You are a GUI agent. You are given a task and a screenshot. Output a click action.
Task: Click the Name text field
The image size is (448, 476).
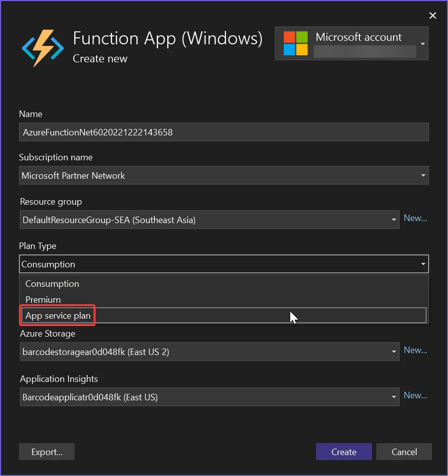click(224, 132)
